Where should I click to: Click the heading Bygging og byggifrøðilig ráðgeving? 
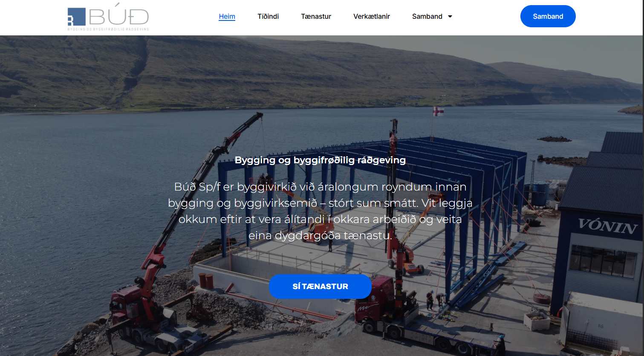coord(320,160)
